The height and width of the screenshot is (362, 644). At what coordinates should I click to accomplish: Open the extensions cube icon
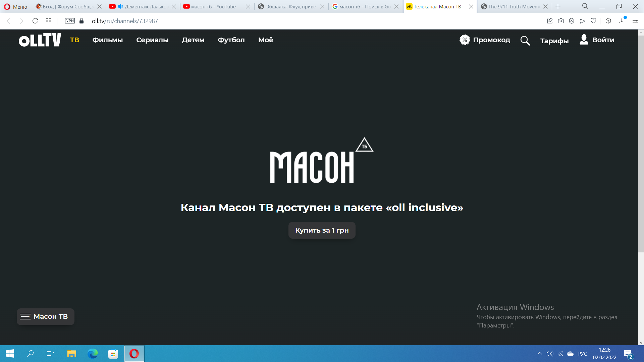pos(608,21)
